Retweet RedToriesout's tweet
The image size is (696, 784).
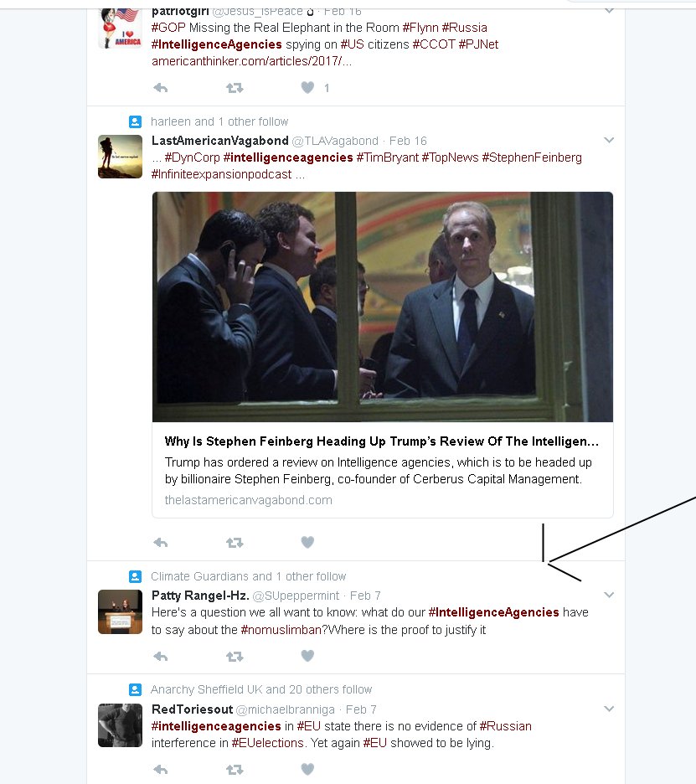235,770
